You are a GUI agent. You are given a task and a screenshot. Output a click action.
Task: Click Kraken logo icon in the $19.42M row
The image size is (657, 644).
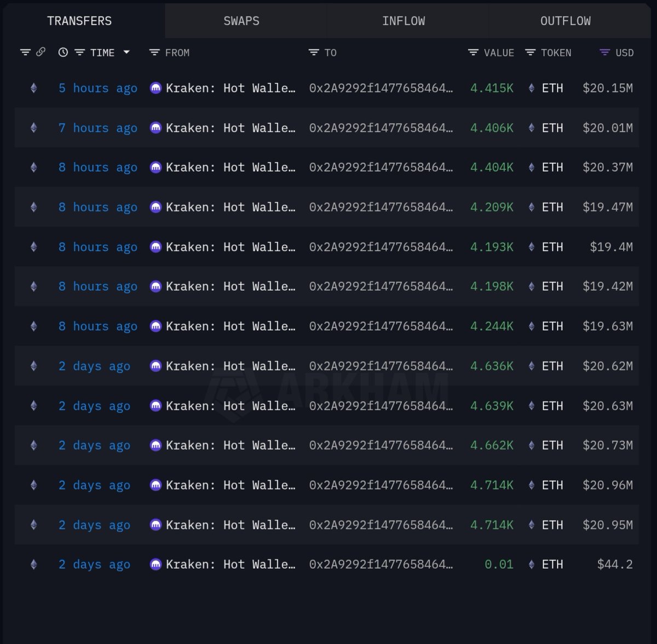(x=155, y=286)
